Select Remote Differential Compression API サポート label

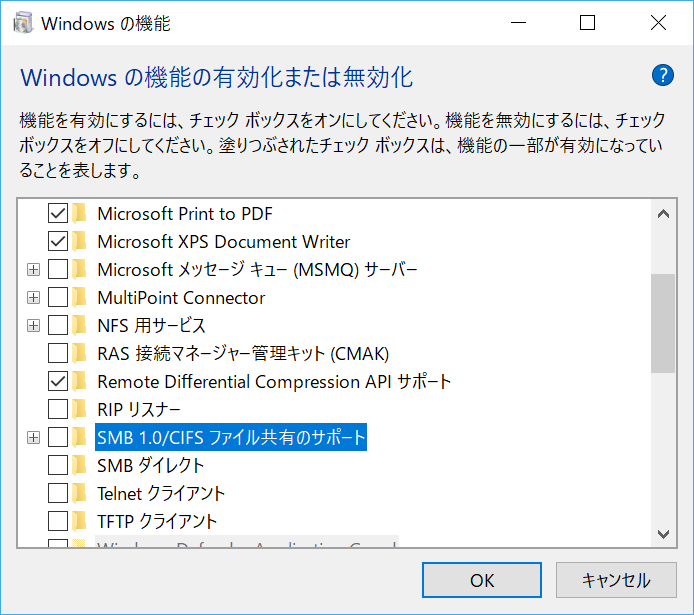[274, 382]
